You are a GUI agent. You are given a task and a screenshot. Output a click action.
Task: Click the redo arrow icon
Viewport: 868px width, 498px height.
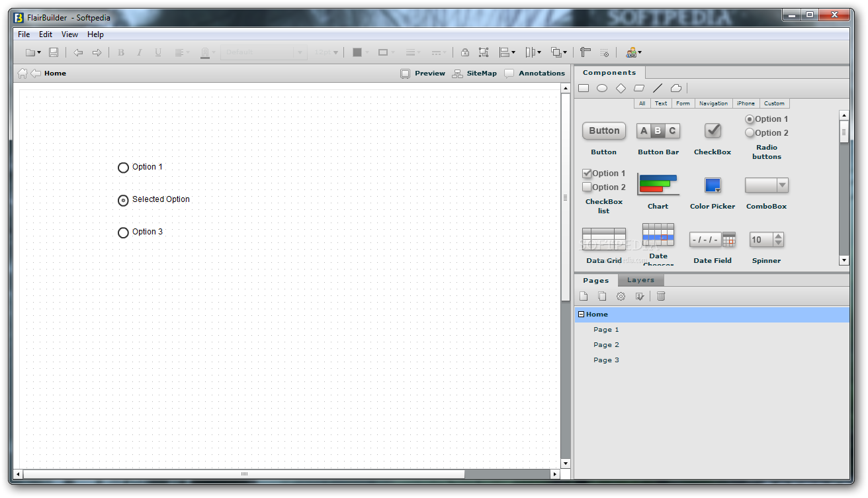tap(97, 52)
